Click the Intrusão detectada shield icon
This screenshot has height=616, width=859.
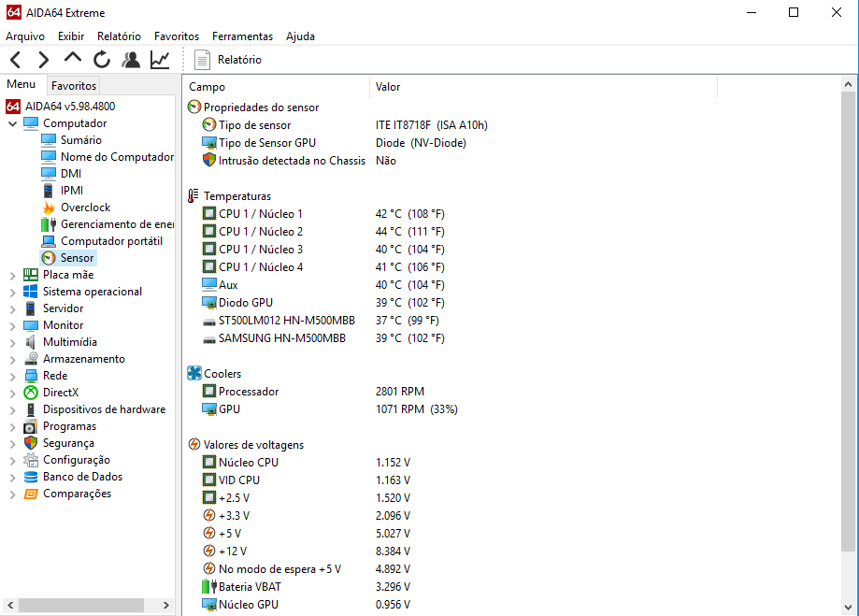point(208,160)
